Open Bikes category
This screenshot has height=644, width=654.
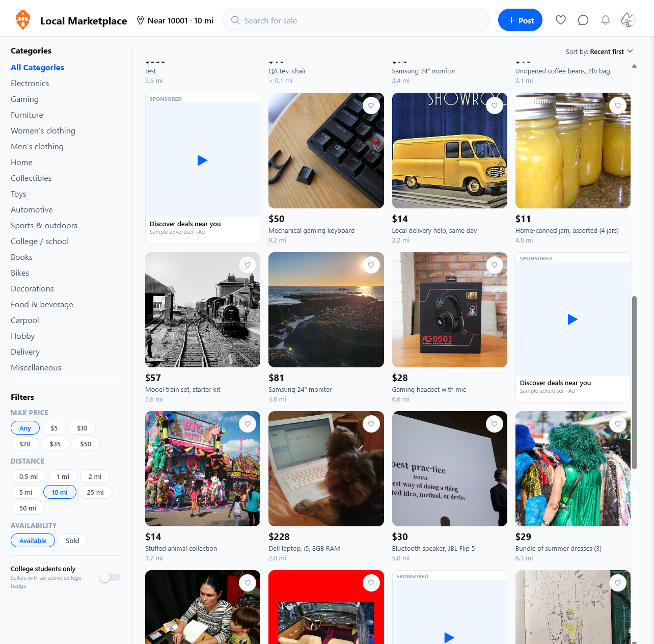pyautogui.click(x=20, y=273)
